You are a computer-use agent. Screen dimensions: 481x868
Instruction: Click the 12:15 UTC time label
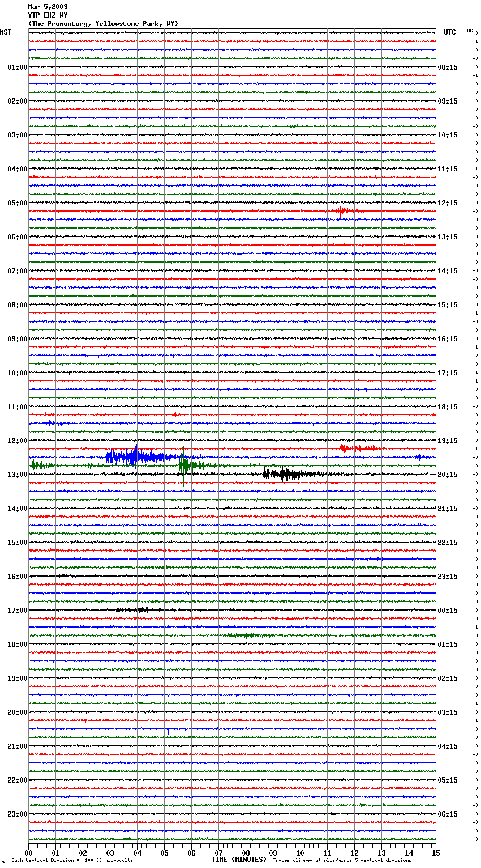coord(448,203)
